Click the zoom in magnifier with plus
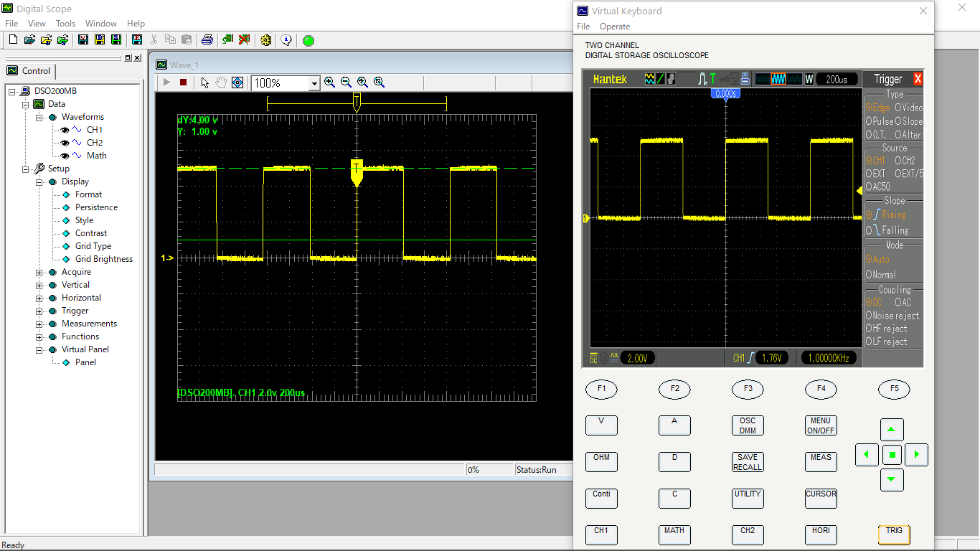Screen dimensions: 980x551 pyautogui.click(x=329, y=83)
